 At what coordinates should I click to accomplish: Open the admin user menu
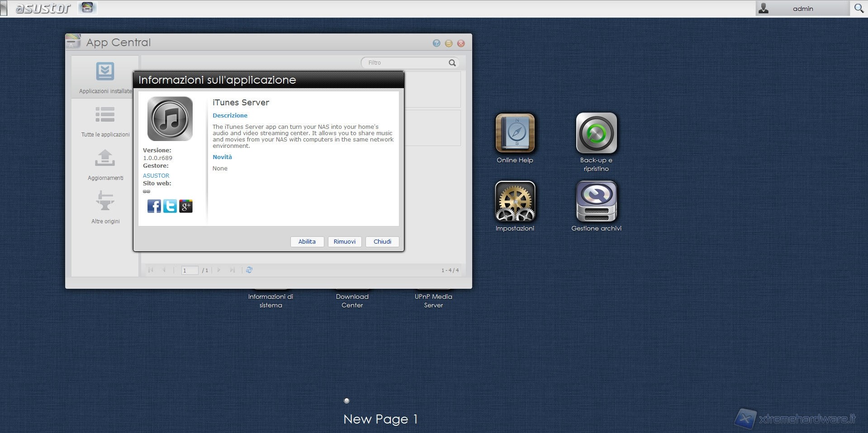[x=802, y=9]
